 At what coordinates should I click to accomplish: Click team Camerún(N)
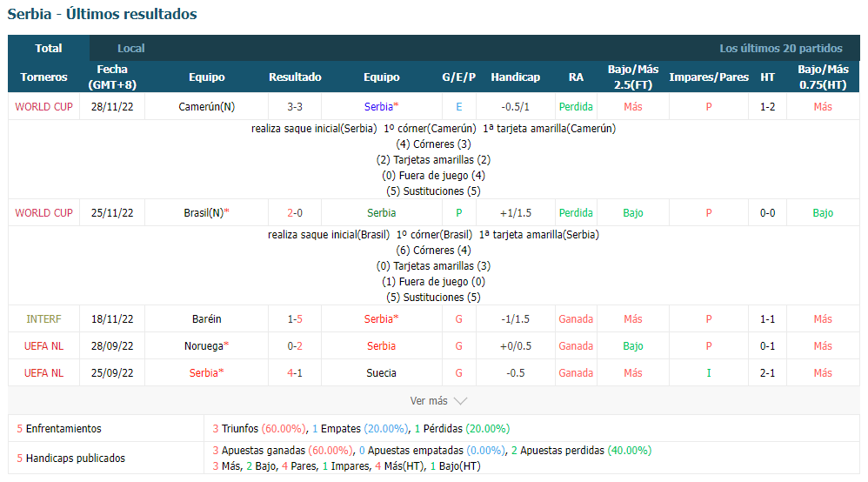206,106
